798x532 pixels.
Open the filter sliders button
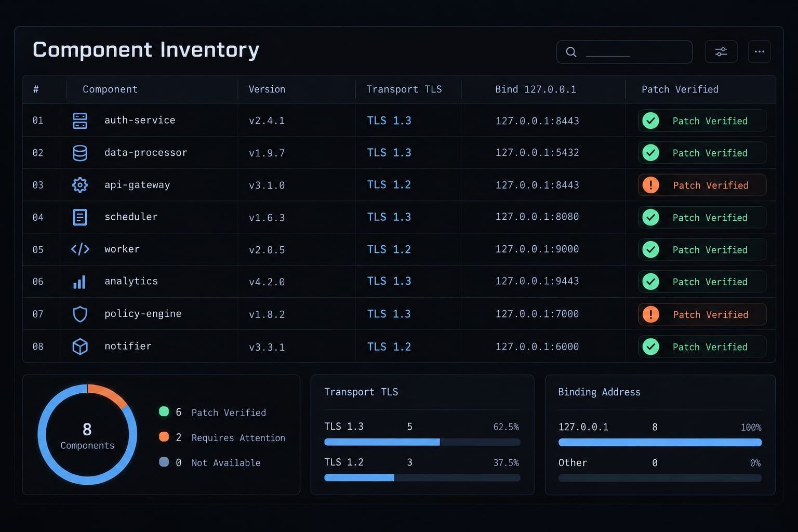coord(721,52)
